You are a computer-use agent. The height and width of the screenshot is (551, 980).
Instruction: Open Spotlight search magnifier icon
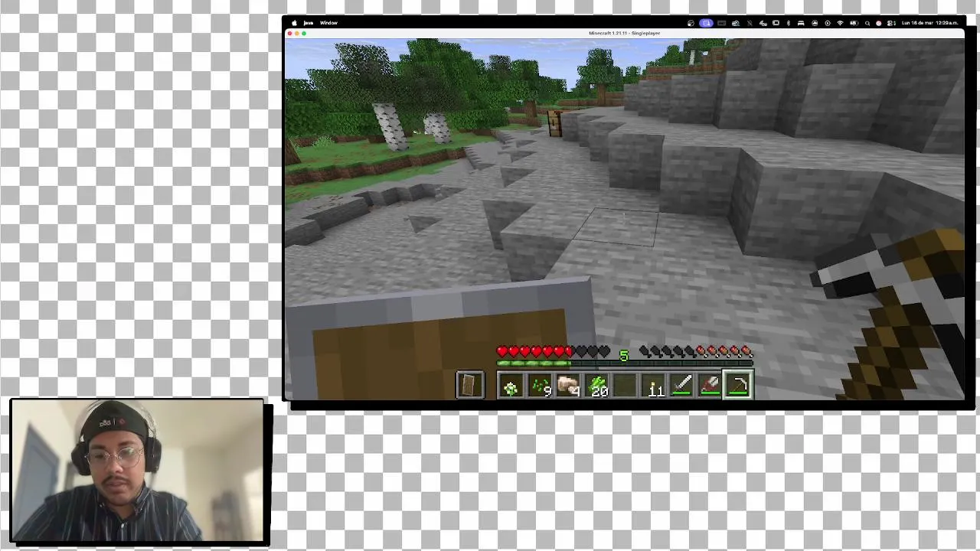[x=867, y=23]
